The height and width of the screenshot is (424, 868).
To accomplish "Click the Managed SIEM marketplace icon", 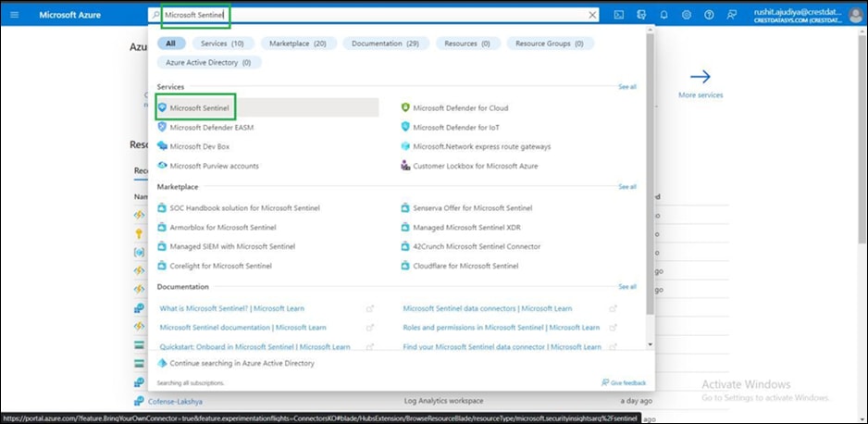I will pyautogui.click(x=162, y=246).
